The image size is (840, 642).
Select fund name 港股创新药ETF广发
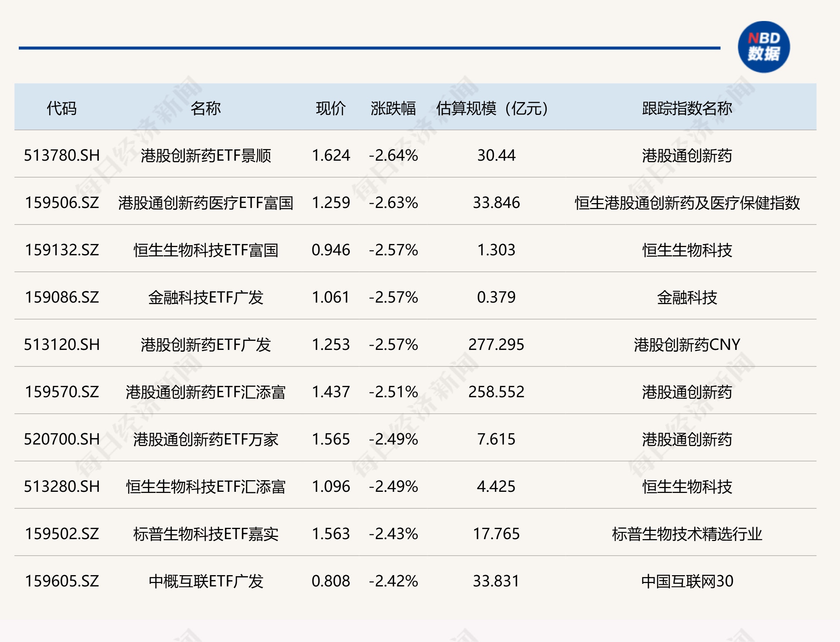tap(206, 345)
